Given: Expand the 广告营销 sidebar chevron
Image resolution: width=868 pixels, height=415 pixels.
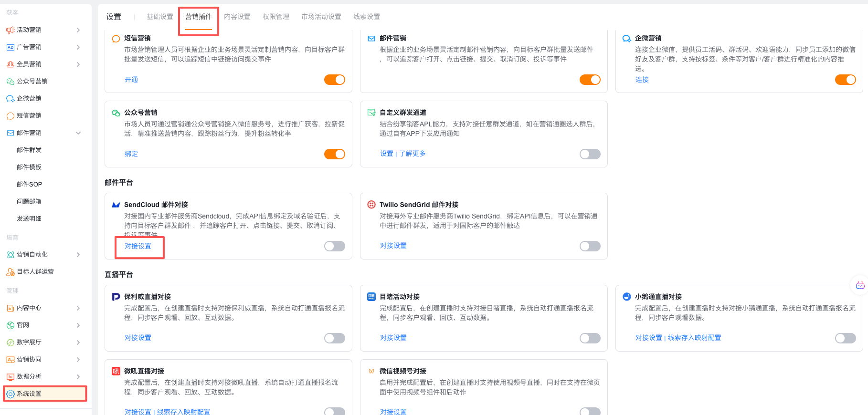Looking at the screenshot, I should pos(78,47).
